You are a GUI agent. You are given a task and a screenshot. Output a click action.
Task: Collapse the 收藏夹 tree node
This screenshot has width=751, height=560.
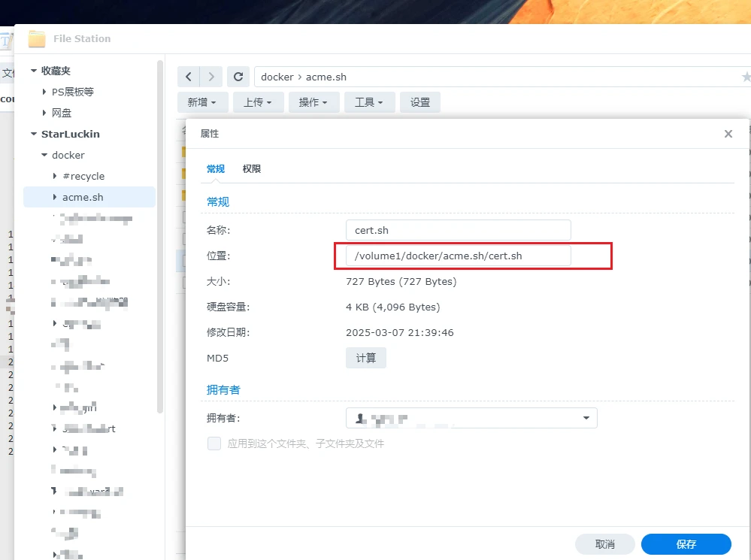34,71
